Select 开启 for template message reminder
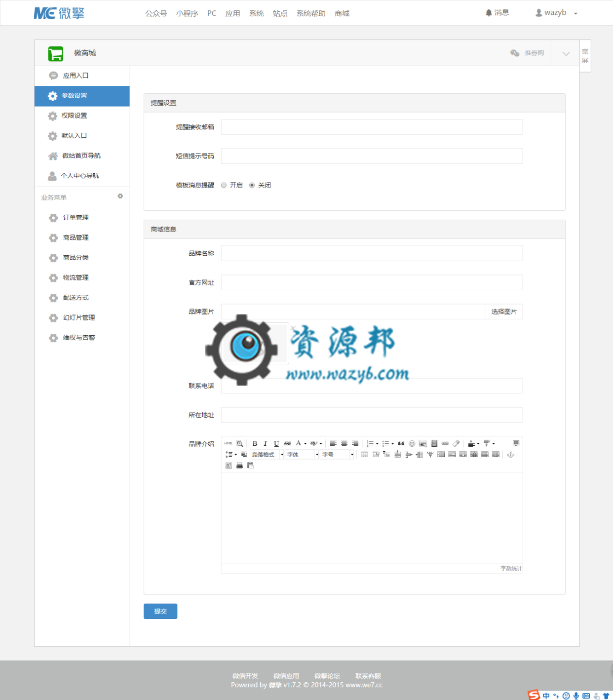This screenshot has width=613, height=700. click(x=224, y=185)
